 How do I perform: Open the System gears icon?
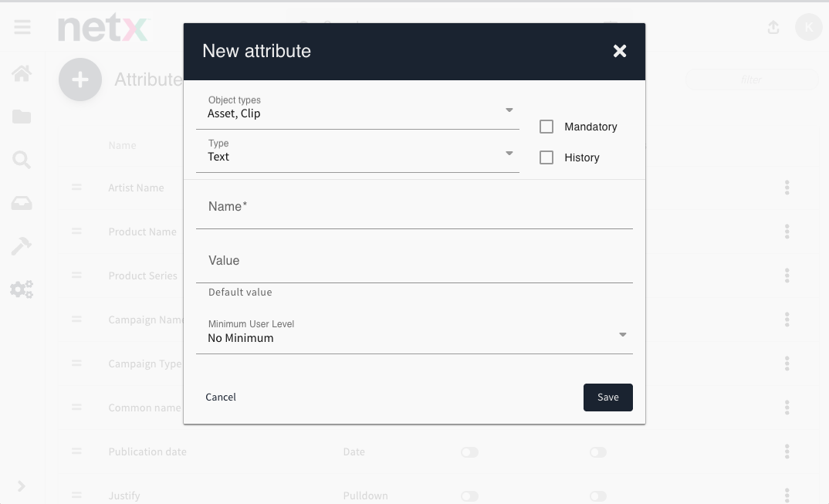tap(22, 289)
